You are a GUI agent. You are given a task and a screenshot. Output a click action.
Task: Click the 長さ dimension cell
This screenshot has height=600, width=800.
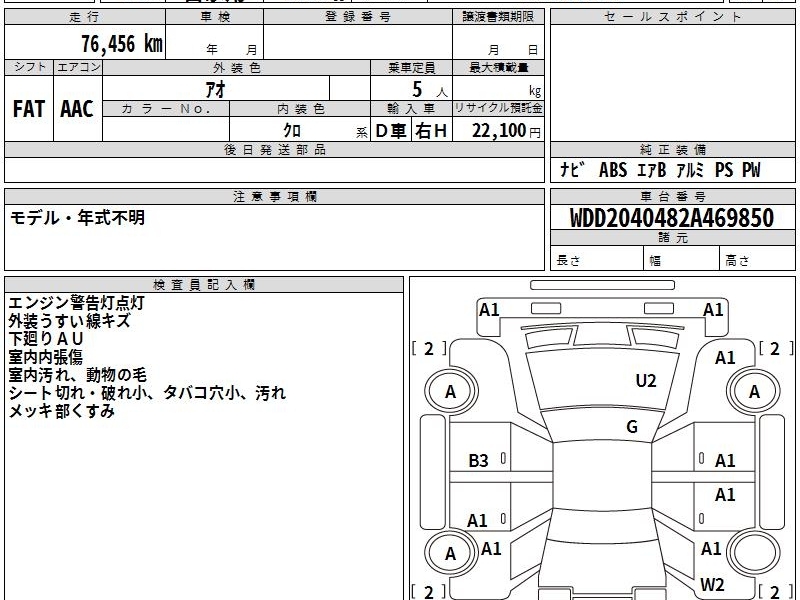coord(596,260)
